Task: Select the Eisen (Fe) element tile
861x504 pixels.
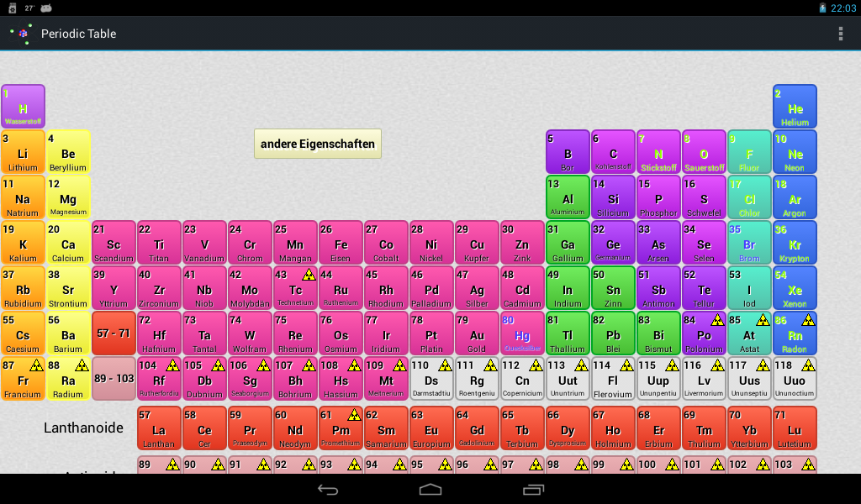Action: pyautogui.click(x=341, y=243)
